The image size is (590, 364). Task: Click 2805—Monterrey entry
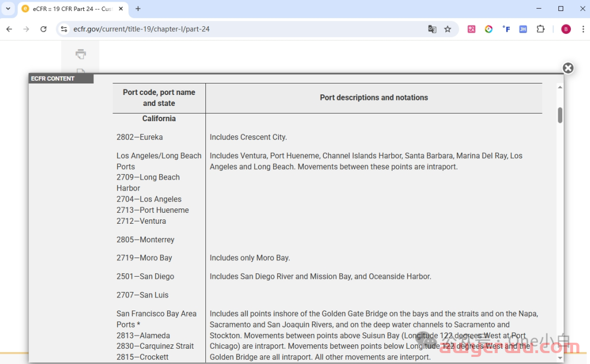tap(145, 240)
